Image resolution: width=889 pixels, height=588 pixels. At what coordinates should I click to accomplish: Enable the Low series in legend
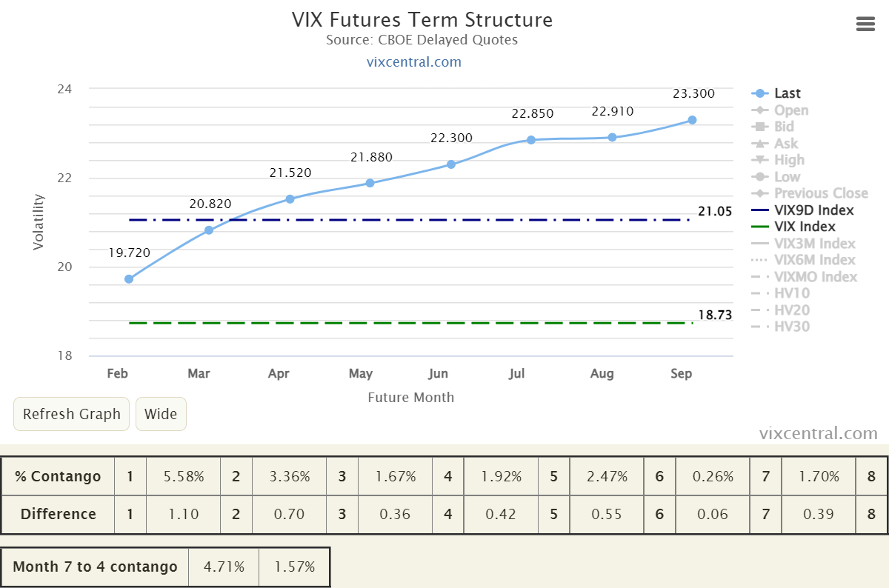coord(776,177)
